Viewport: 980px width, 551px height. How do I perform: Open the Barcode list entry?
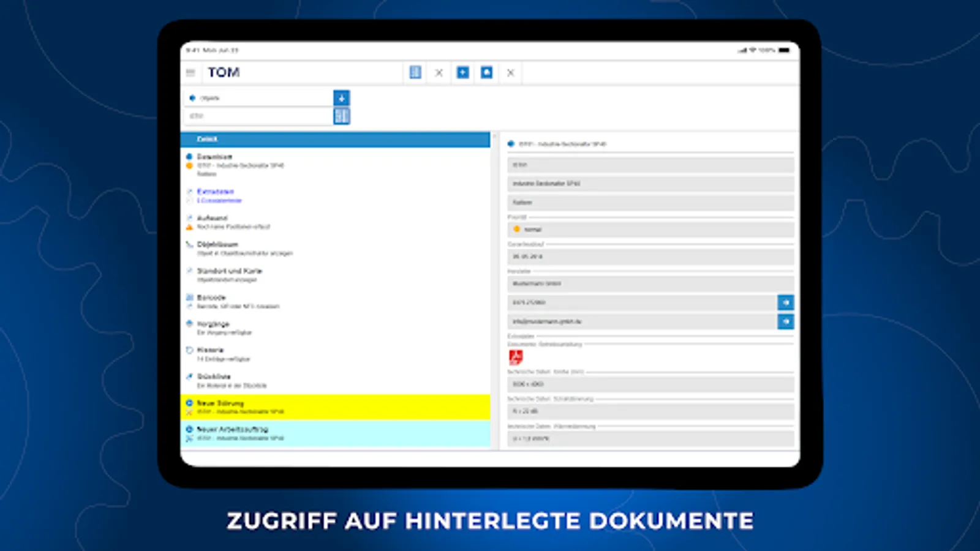point(336,302)
